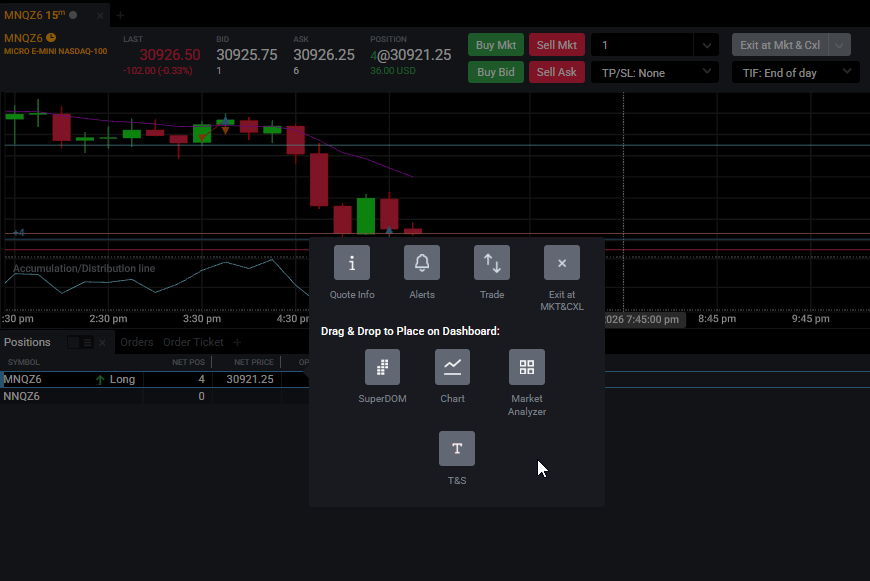Pick the Chart widget icon
Screen dimensions: 870x581
pos(452,367)
